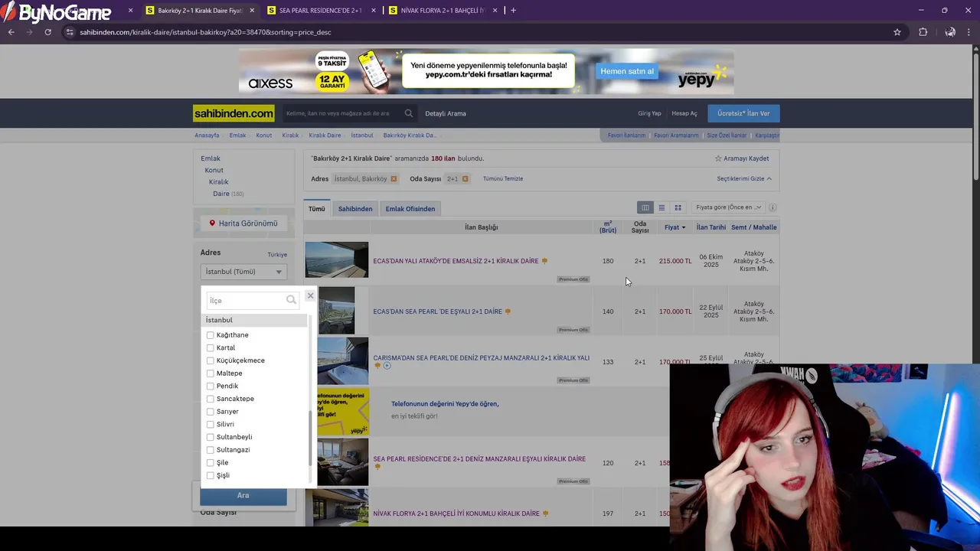Click browser back arrow
Viewport: 980px width, 551px height.
click(11, 32)
